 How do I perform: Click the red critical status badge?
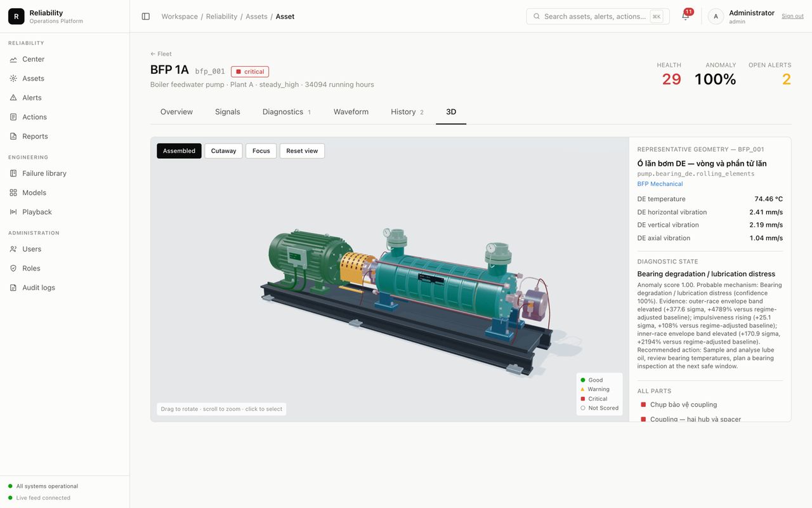[x=250, y=72]
